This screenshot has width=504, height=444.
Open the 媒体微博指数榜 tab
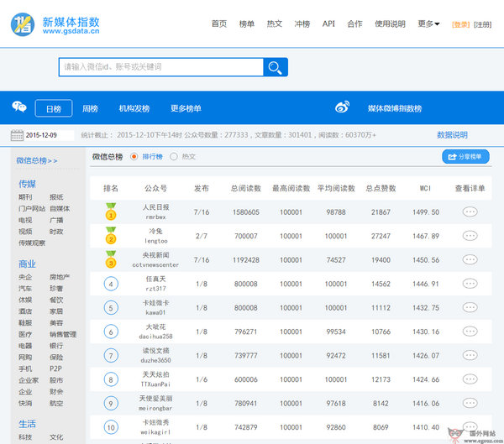tap(395, 108)
